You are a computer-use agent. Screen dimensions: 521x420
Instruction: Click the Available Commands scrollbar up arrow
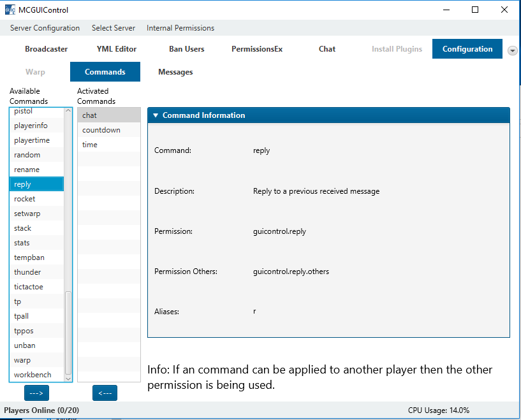68,112
